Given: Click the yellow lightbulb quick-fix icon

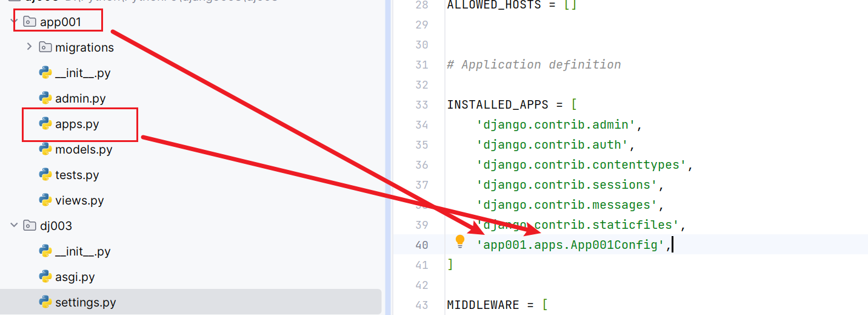Looking at the screenshot, I should [x=460, y=242].
